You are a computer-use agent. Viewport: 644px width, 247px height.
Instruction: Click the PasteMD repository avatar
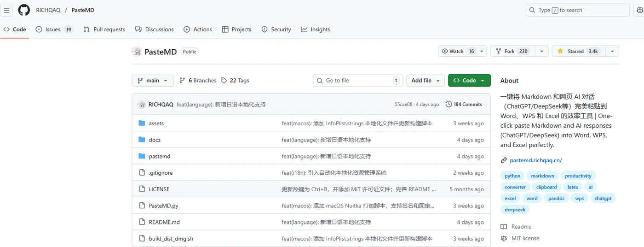(x=137, y=52)
